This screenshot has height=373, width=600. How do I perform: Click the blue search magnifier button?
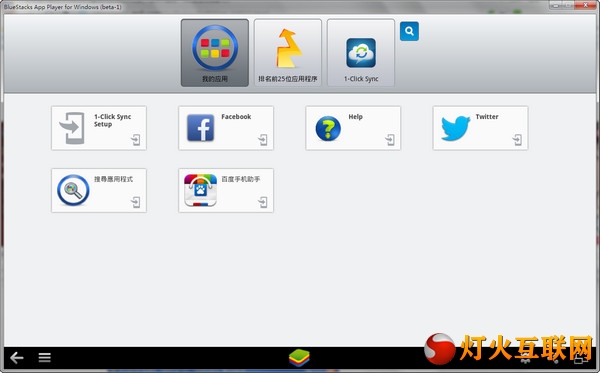coord(409,31)
